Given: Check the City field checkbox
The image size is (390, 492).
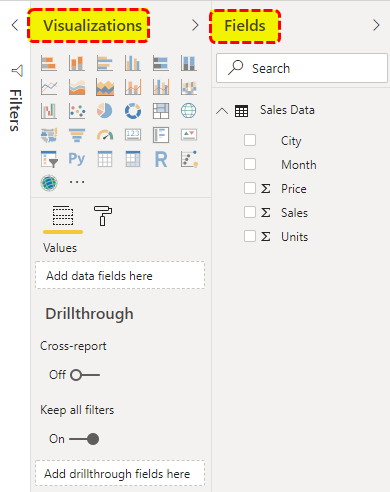Looking at the screenshot, I should tap(250, 140).
